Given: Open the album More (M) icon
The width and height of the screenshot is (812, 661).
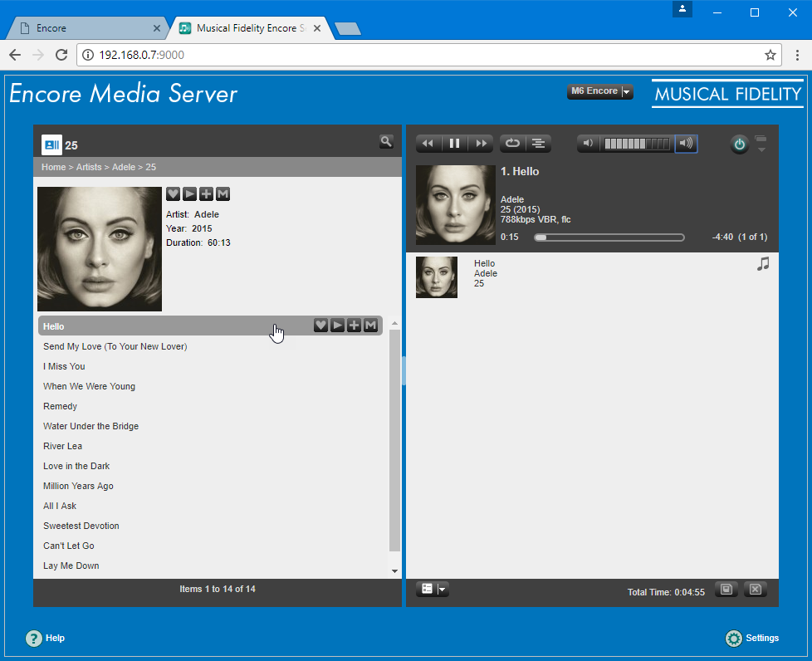Looking at the screenshot, I should (x=223, y=193).
